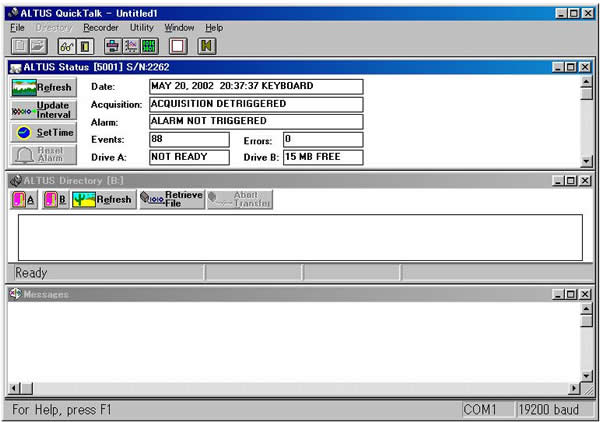This screenshot has width=600, height=422.
Task: Click the Alarm status field
Action: pos(256,122)
